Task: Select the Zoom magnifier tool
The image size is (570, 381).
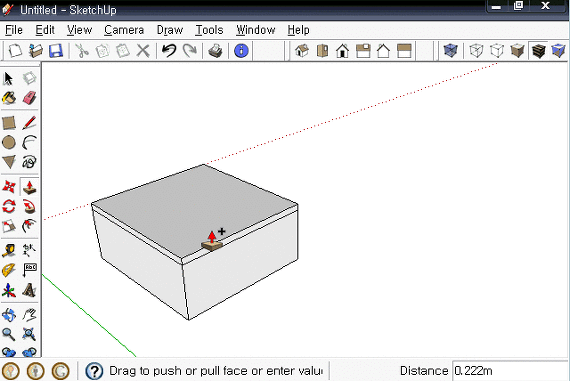Action: click(9, 334)
